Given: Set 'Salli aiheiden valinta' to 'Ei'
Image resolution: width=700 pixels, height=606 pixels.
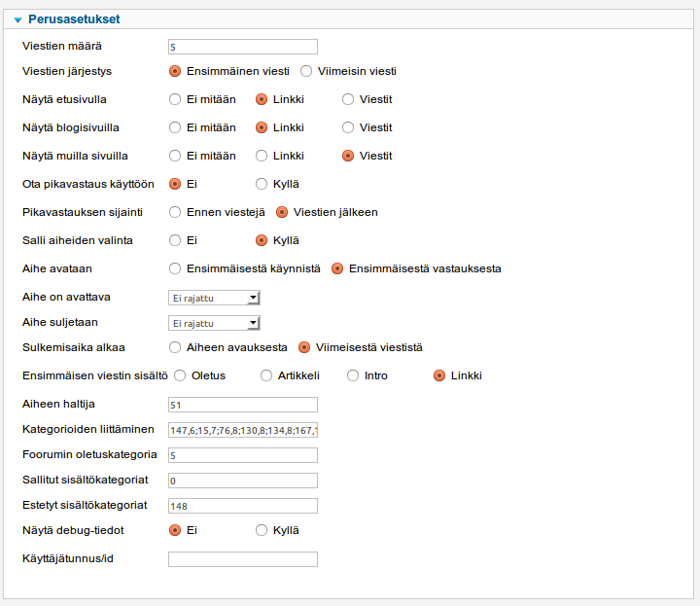Looking at the screenshot, I should (175, 240).
